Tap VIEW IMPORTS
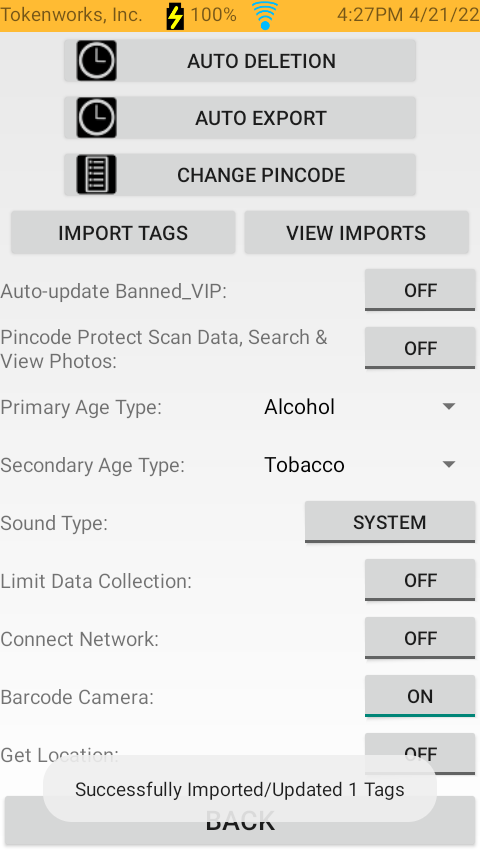Image resolution: width=480 pixels, height=854 pixels. tap(356, 233)
